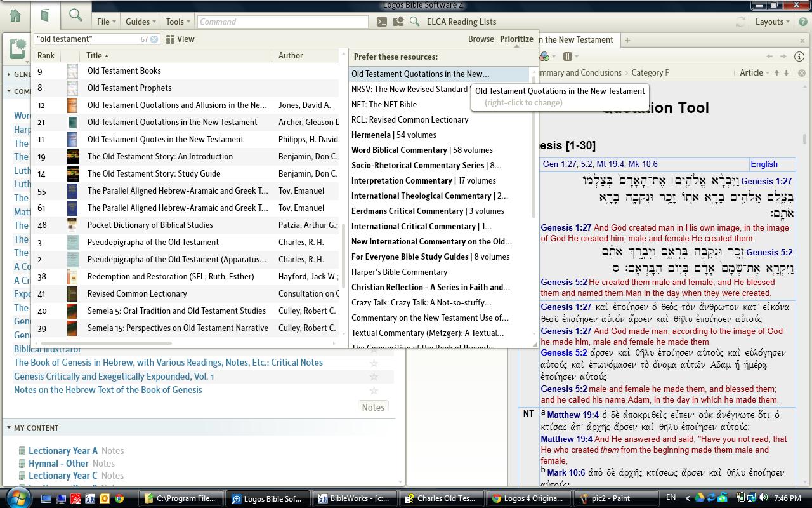Click the Library book icon
Viewport: 812px width, 508px height.
pyautogui.click(x=45, y=16)
